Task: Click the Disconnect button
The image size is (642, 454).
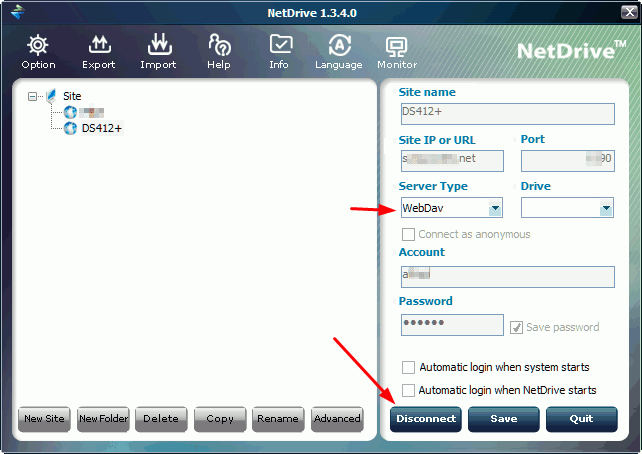Action: 426,419
